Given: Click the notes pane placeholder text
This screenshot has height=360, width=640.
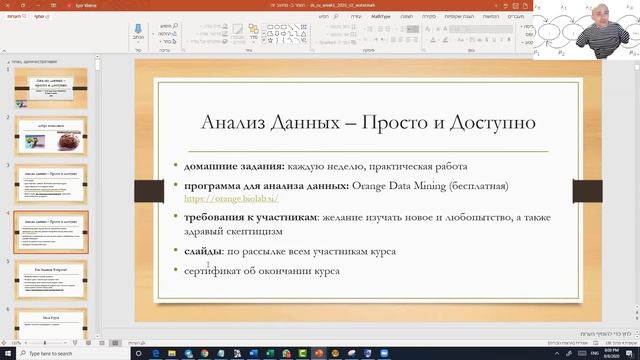Looking at the screenshot, I should 606,334.
